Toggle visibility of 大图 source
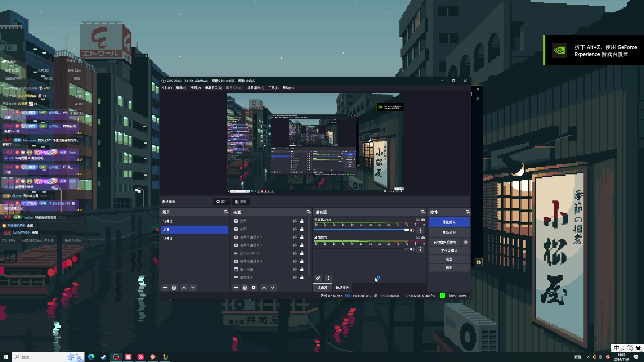 [x=294, y=221]
